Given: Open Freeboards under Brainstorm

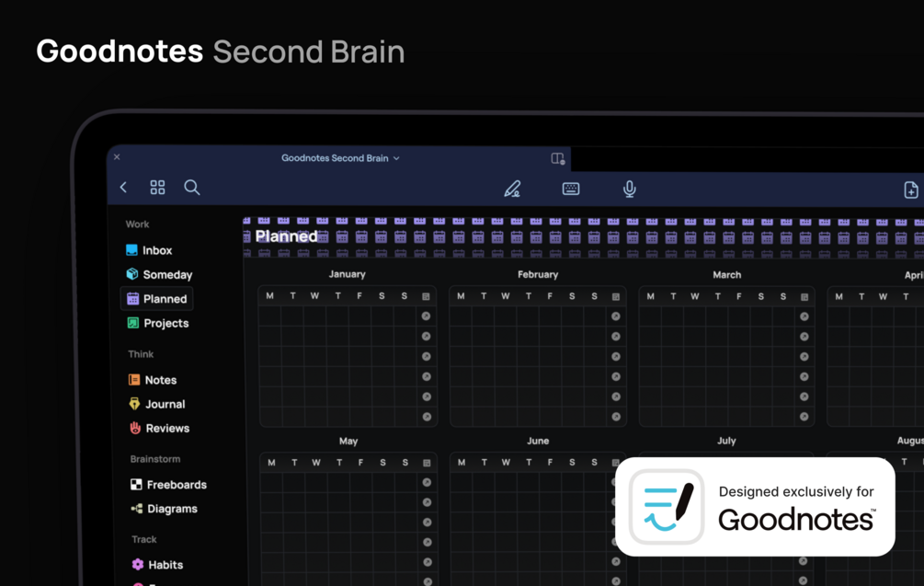Looking at the screenshot, I should click(168, 485).
